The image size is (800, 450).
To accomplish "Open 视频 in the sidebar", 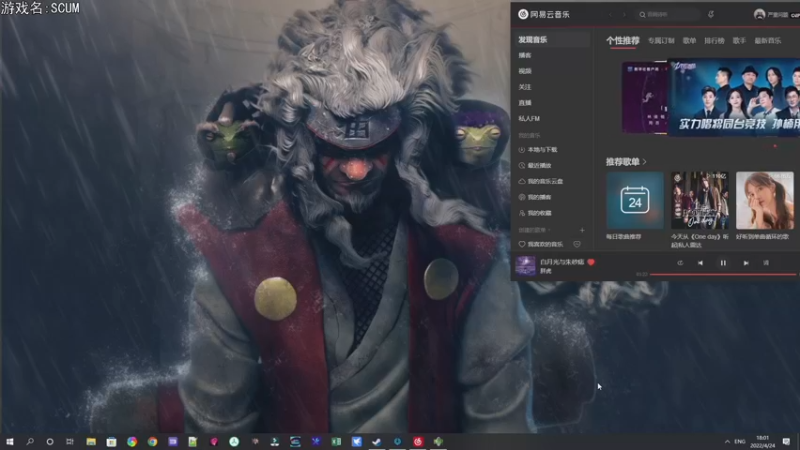I will [525, 71].
